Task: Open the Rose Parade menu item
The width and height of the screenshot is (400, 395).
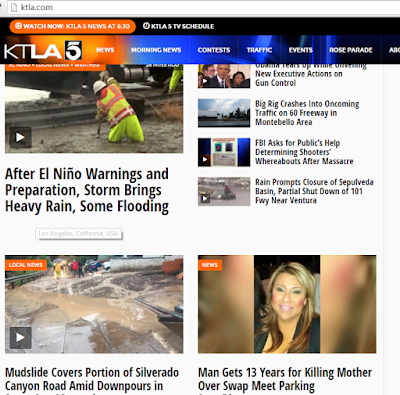Action: [351, 50]
